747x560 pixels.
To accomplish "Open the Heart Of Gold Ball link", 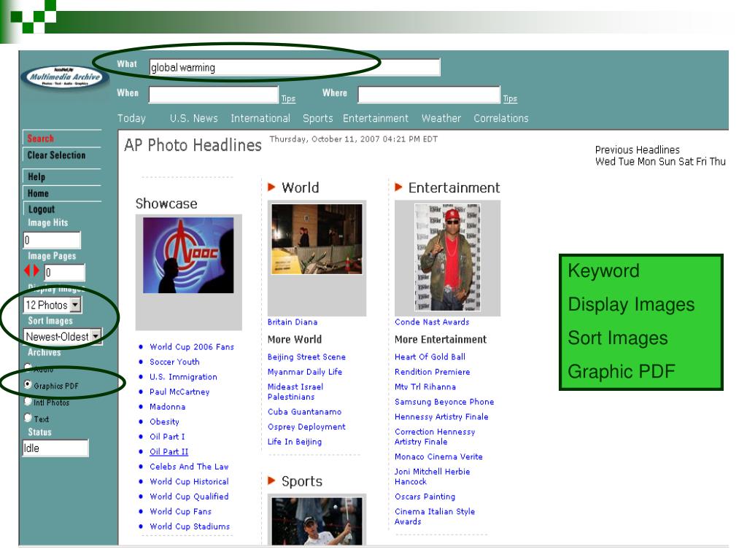I will [x=430, y=357].
